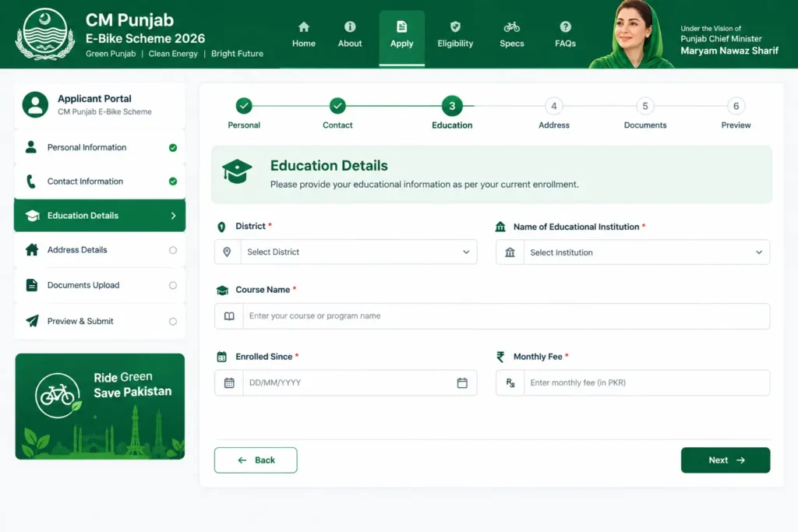The image size is (798, 532).
Task: Open Address Details in the sidebar
Action: [x=100, y=250]
